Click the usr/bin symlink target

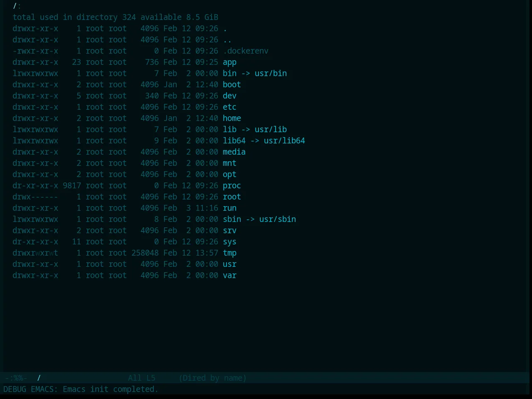pyautogui.click(x=271, y=73)
